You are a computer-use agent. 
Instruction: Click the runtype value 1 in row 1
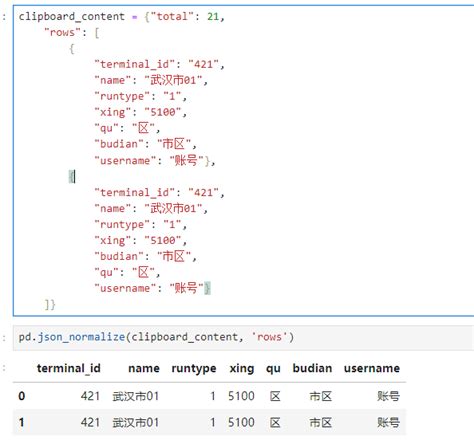(213, 423)
